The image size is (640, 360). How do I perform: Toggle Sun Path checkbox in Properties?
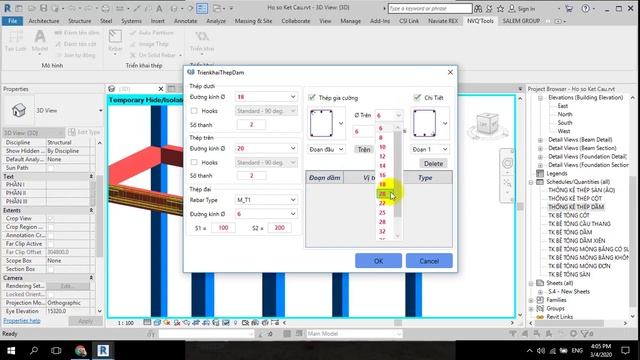pos(51,168)
